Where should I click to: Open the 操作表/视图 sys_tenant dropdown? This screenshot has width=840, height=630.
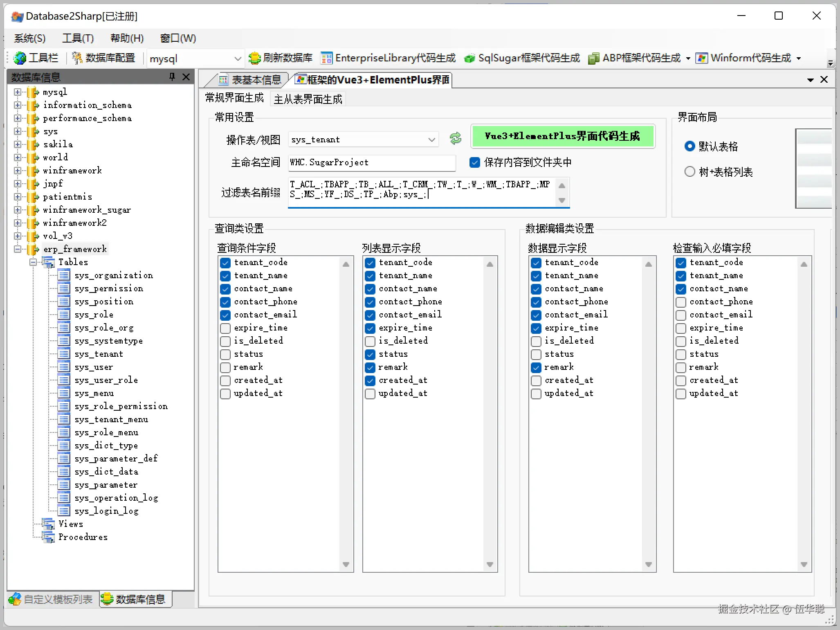tap(431, 139)
